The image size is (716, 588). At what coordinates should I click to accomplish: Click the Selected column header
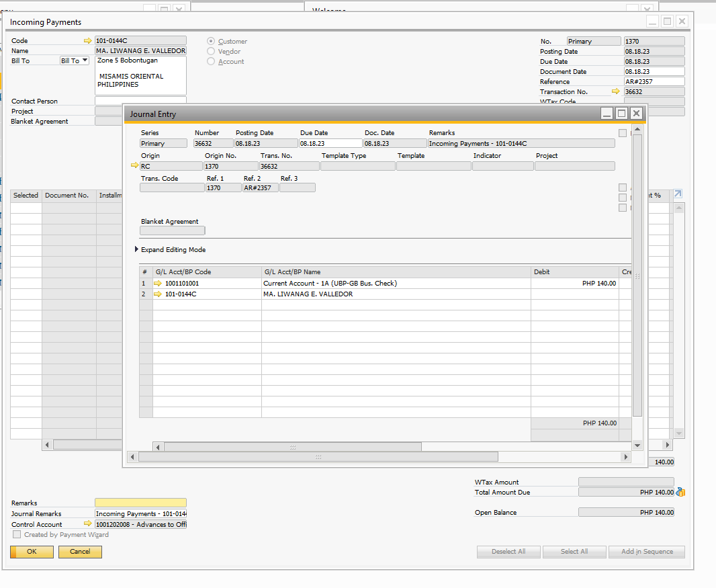click(26, 195)
